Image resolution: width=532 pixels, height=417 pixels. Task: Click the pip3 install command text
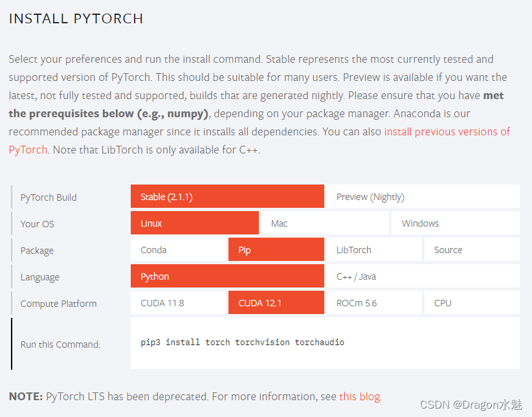click(x=242, y=342)
